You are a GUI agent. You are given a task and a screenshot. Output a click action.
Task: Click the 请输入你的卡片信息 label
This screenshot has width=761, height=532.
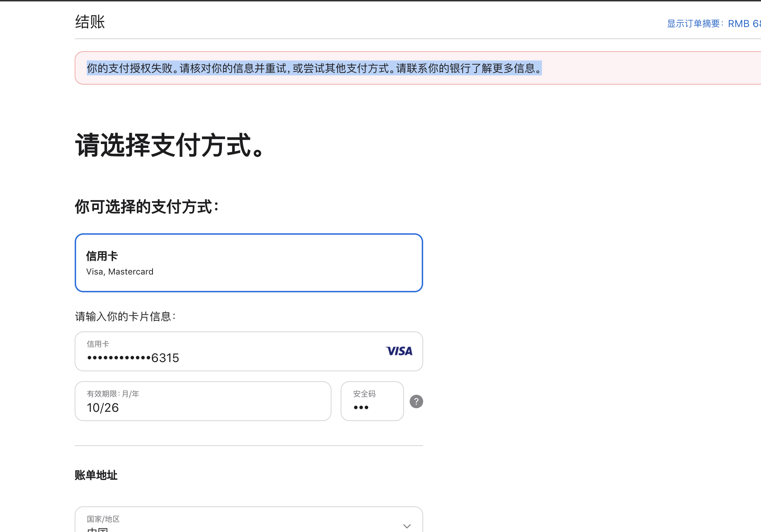pos(125,316)
